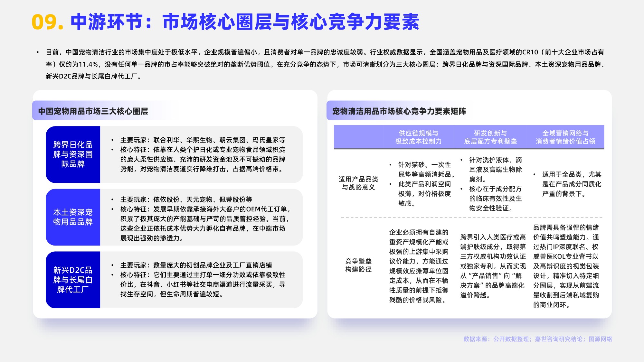This screenshot has height=362, width=644.
Task: Click the text '核心特征：发展早期依靠承接海外大客户'
Action: click(205, 224)
